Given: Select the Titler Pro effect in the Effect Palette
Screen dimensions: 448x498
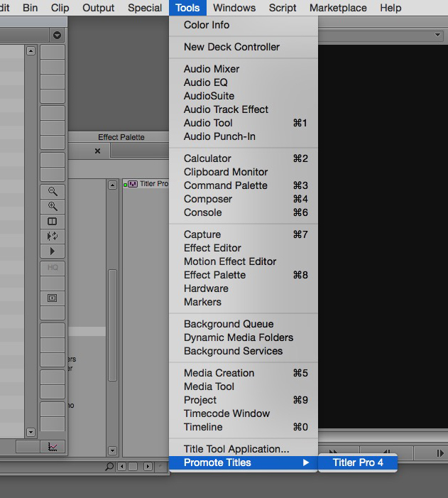Looking at the screenshot, I should [146, 184].
